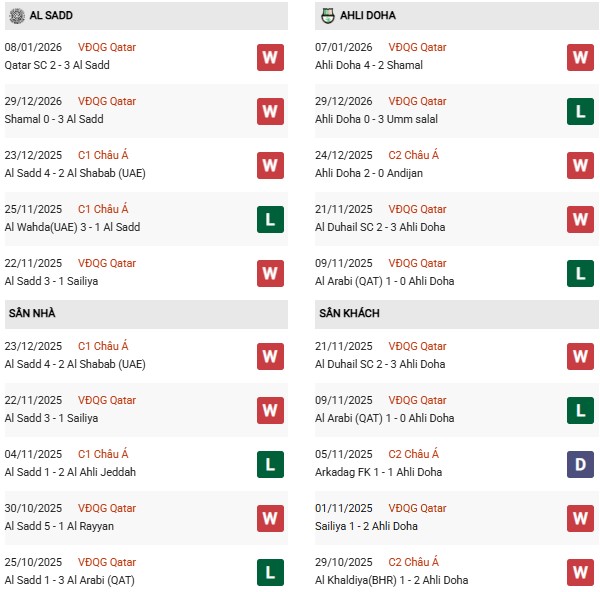
Task: Click the W badge for Al Khaldiya(BHR) match
Action: coord(581,572)
